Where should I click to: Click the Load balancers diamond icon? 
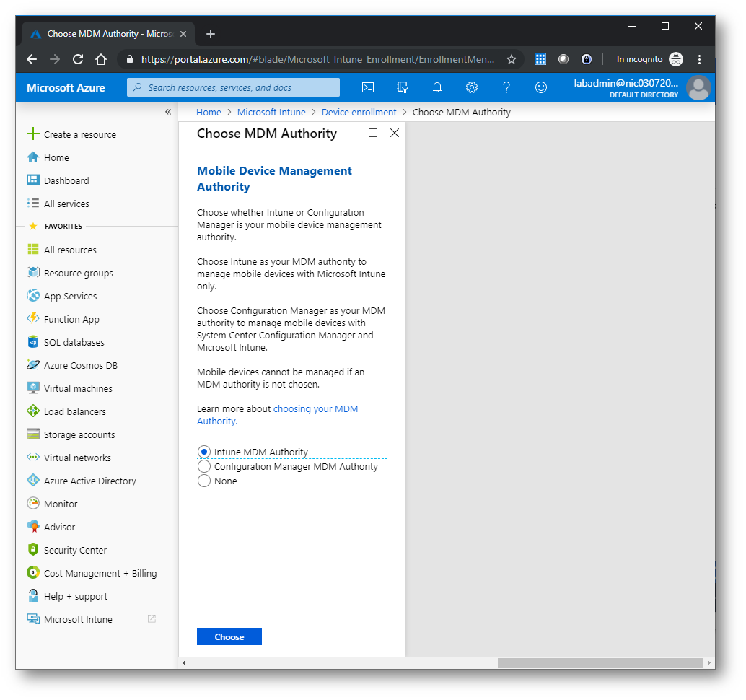(33, 411)
